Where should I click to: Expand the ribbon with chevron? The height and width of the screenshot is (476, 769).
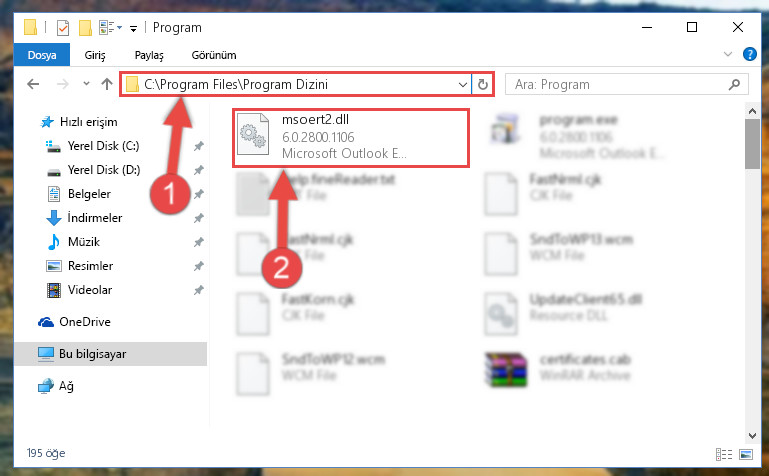click(x=728, y=54)
